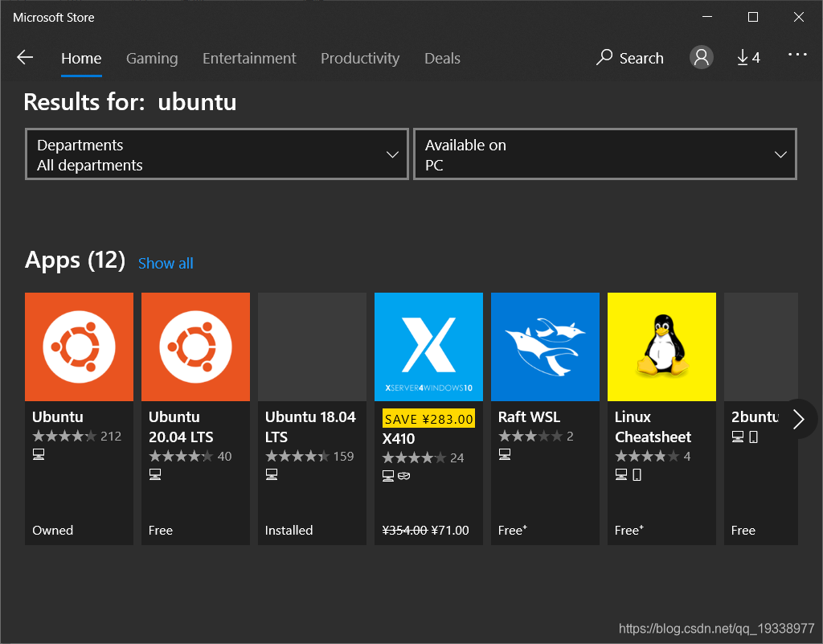Open the Deals section
823x644 pixels.
(x=441, y=58)
